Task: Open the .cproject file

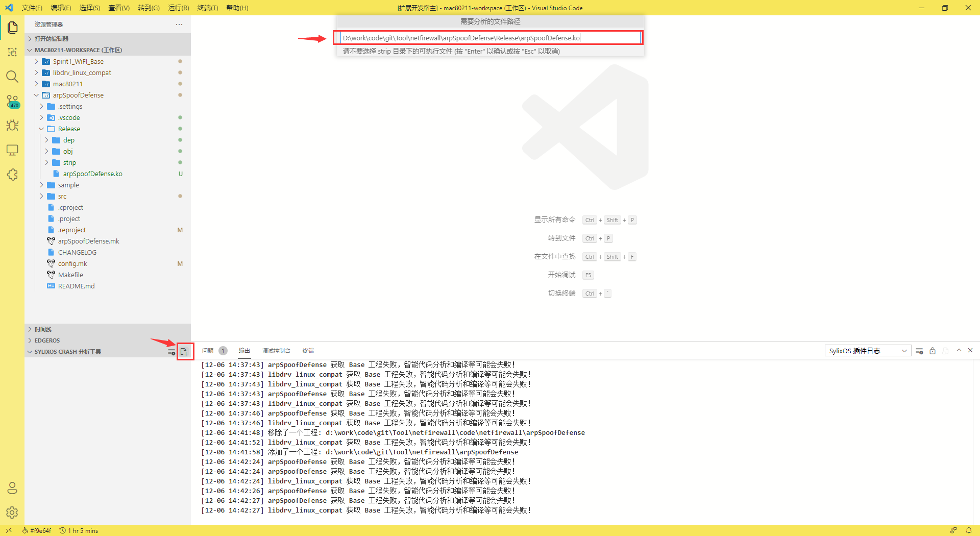Action: click(108, 207)
